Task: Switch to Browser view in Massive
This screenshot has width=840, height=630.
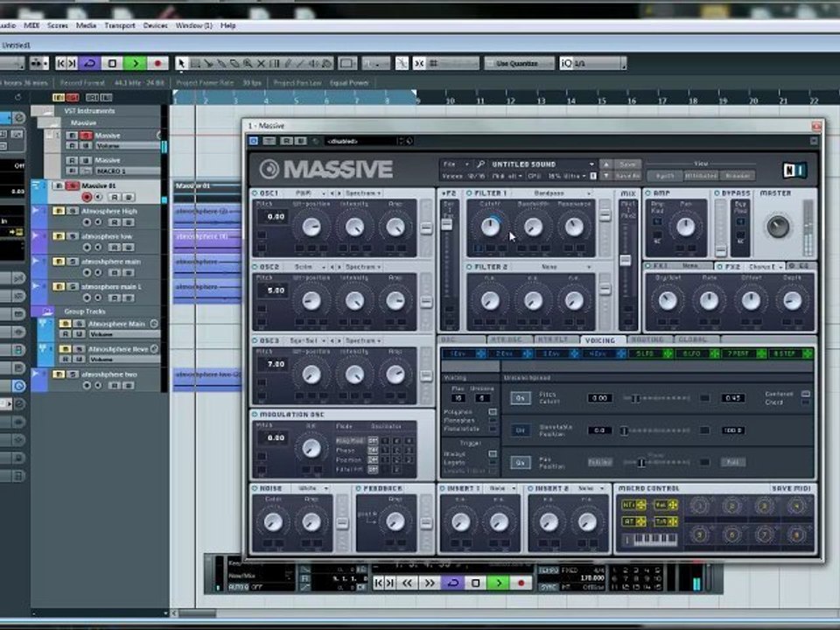Action: (x=737, y=176)
